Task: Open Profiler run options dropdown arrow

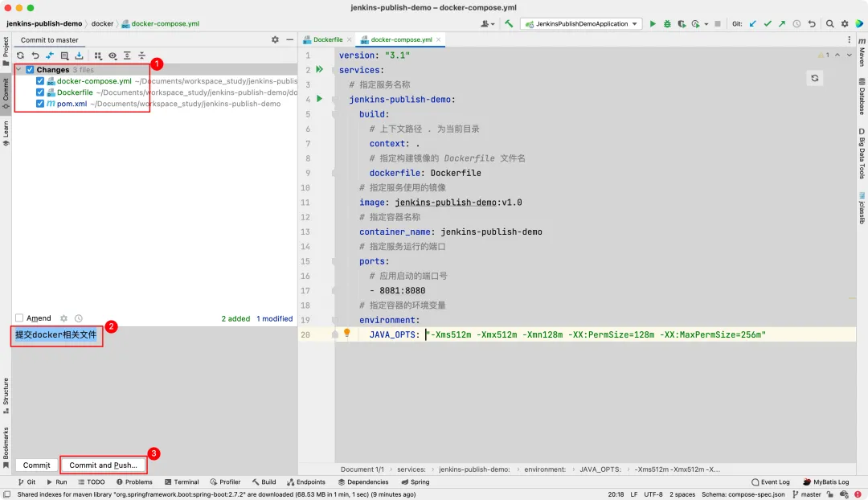Action: pos(706,24)
